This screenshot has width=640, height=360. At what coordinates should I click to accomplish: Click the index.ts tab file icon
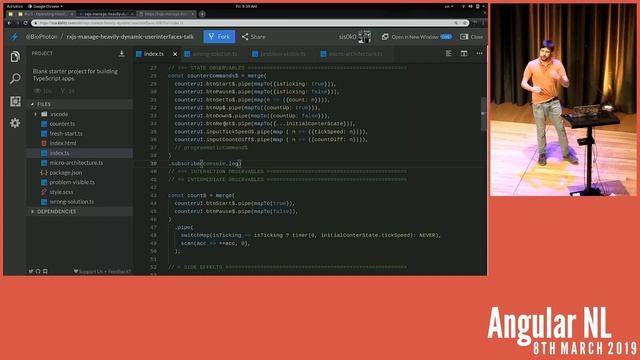pyautogui.click(x=139, y=54)
